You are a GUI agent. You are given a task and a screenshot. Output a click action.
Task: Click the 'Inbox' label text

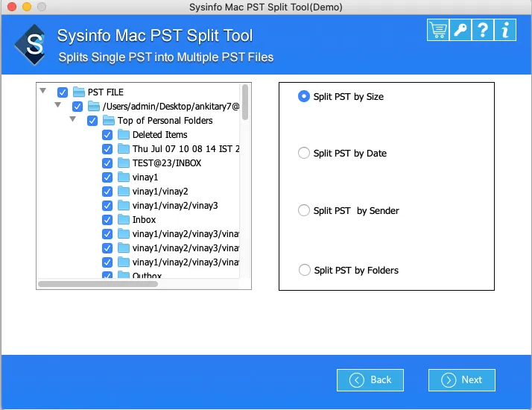click(145, 220)
